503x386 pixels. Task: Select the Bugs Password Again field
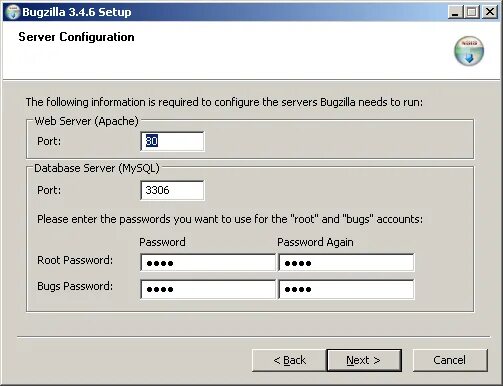[x=346, y=289]
